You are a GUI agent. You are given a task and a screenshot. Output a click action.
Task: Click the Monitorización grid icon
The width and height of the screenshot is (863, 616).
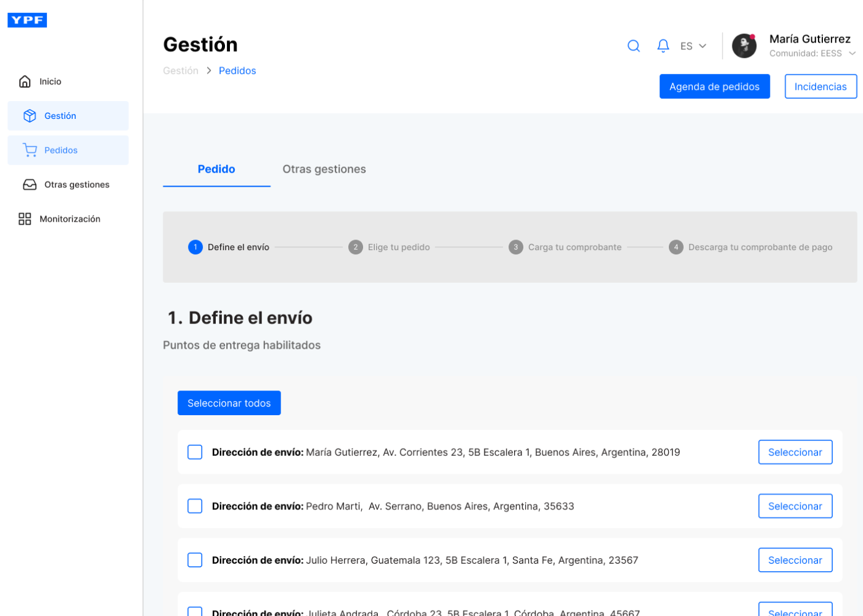(x=25, y=219)
